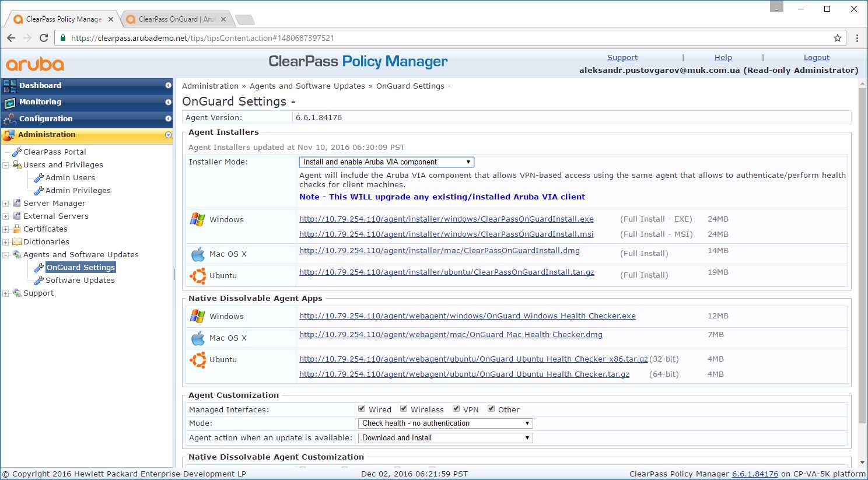Toggle the Wired managed interface checkbox
The width and height of the screenshot is (868, 480).
pos(362,409)
